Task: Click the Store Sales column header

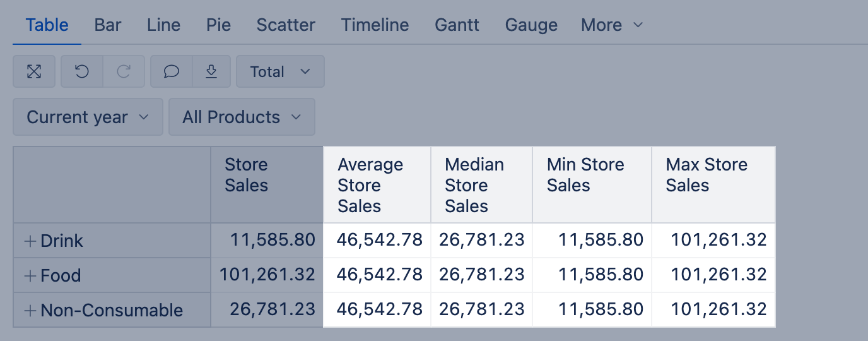Action: click(247, 175)
